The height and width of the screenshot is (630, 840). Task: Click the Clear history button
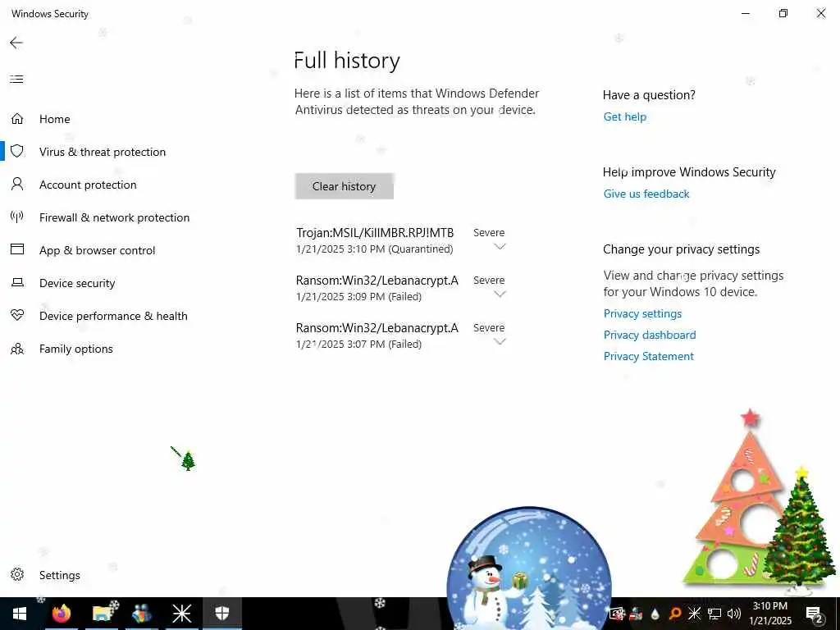[x=344, y=186]
